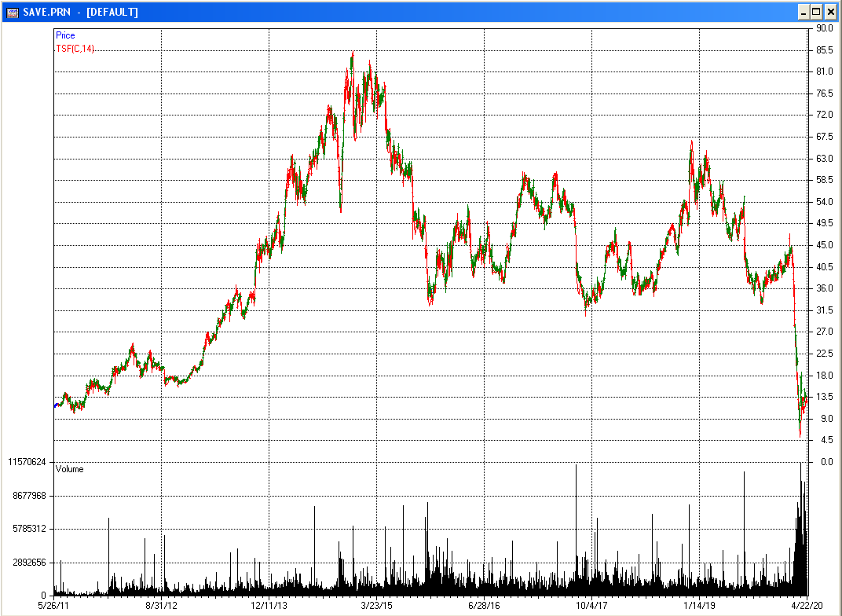This screenshot has width=842, height=616.
Task: Click the "3/23/15" date label
Action: pyautogui.click(x=376, y=606)
